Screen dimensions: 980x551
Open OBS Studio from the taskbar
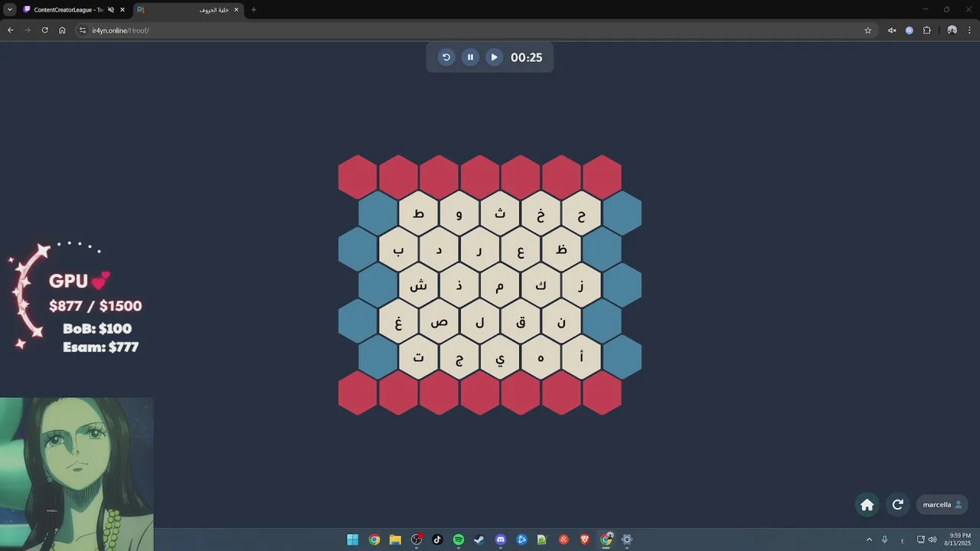(416, 540)
